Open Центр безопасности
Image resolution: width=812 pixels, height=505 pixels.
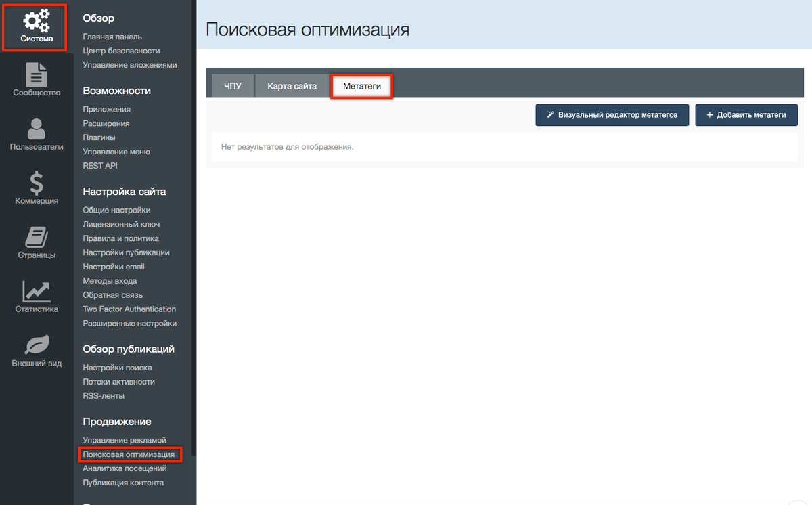(121, 51)
